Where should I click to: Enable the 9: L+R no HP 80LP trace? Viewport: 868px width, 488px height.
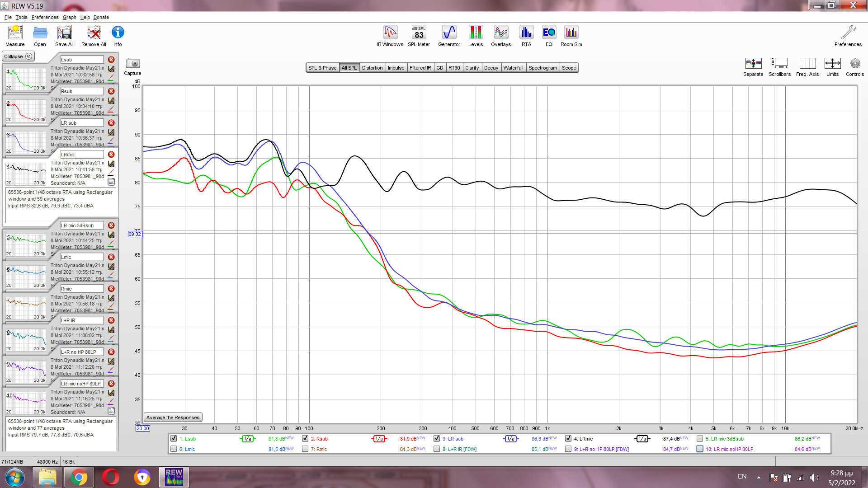[568, 449]
